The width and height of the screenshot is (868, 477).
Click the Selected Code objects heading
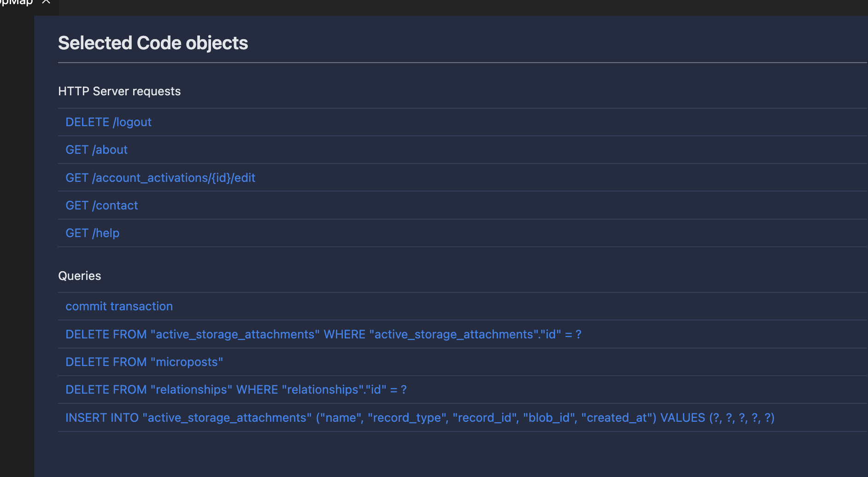tap(153, 43)
